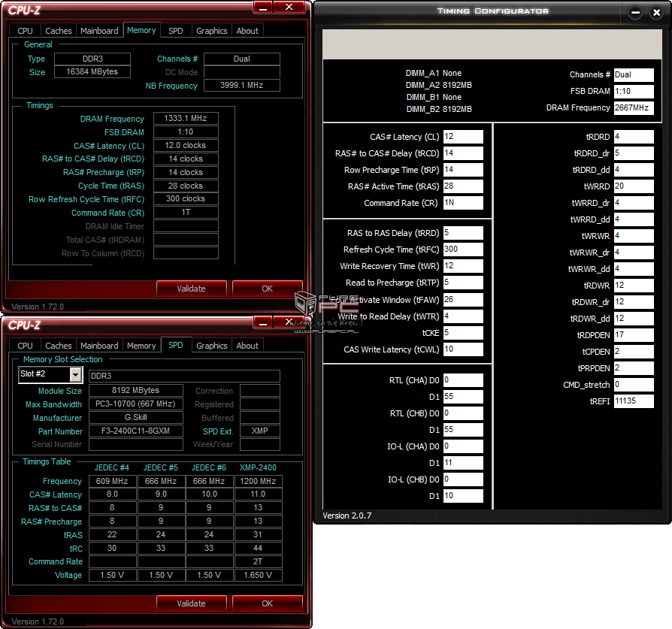Open the Slot #2 memory slot dropdown

(x=75, y=374)
